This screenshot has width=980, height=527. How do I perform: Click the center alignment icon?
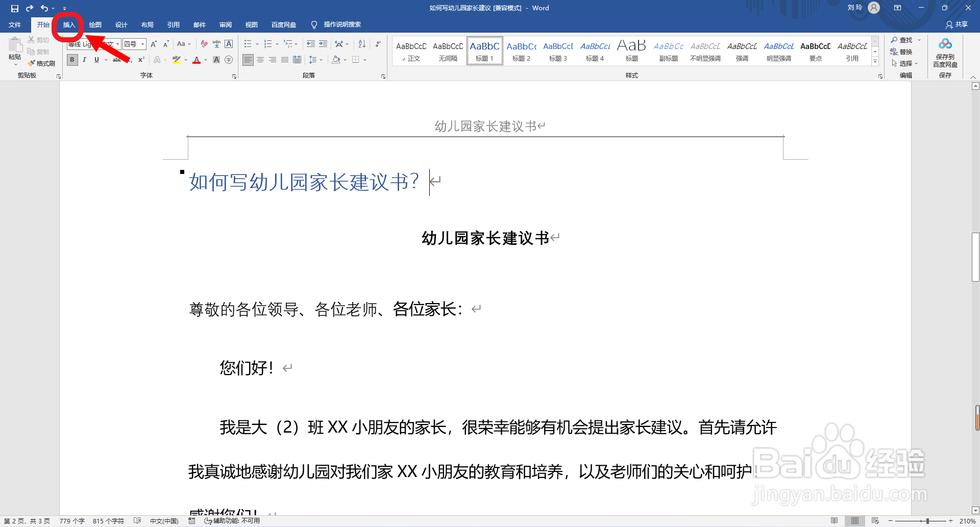click(260, 60)
